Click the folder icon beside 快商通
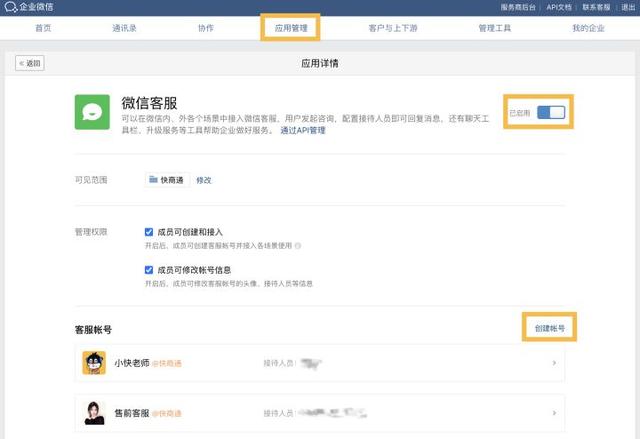 tap(153, 180)
